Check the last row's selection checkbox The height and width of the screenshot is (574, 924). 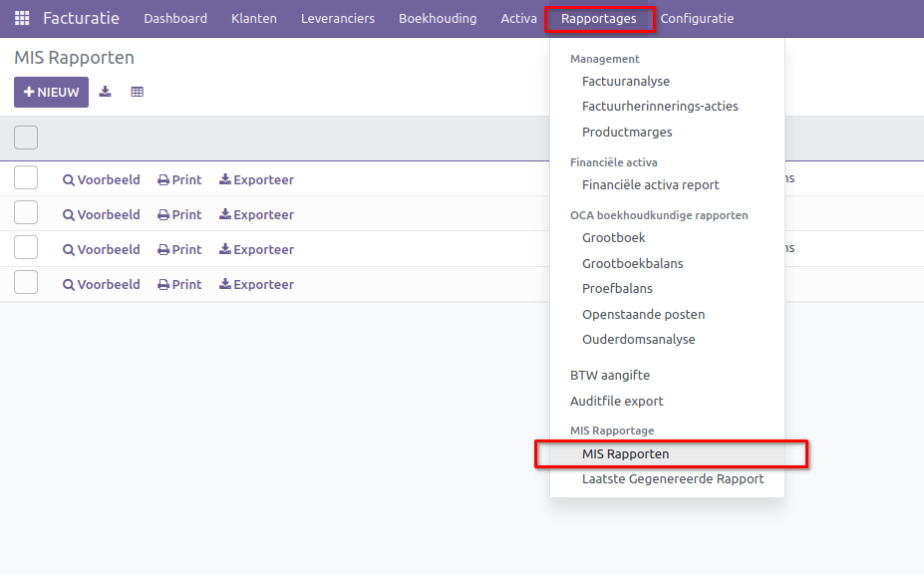pyautogui.click(x=25, y=281)
